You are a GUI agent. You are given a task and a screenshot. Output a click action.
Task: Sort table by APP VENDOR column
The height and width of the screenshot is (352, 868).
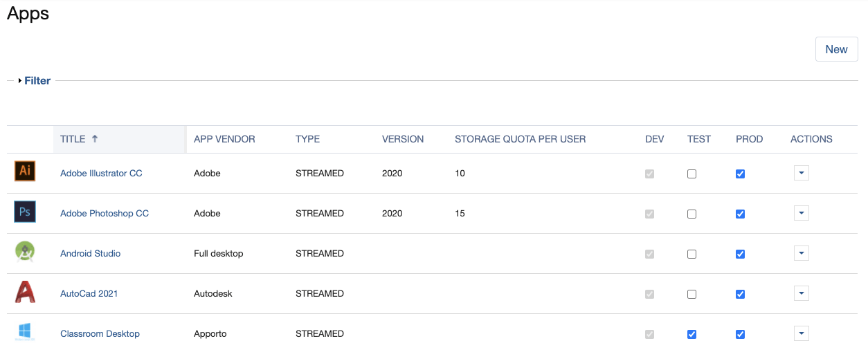tap(224, 139)
